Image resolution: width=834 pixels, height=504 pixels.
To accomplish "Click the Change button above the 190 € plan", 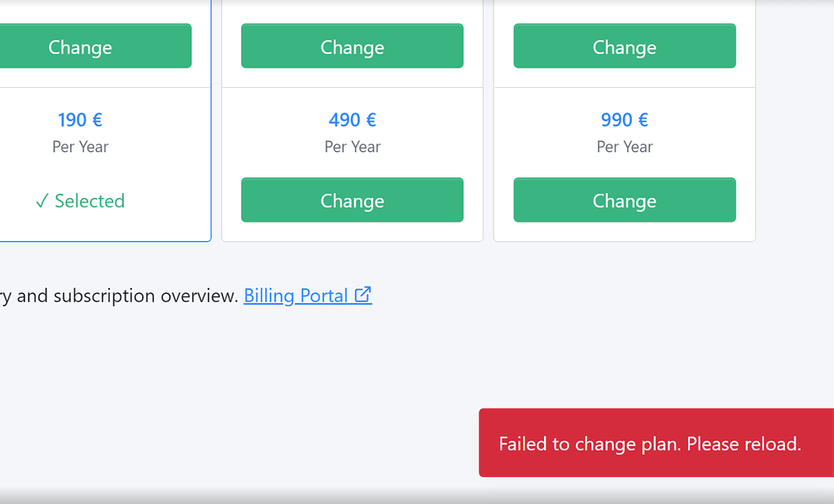I will pyautogui.click(x=80, y=46).
